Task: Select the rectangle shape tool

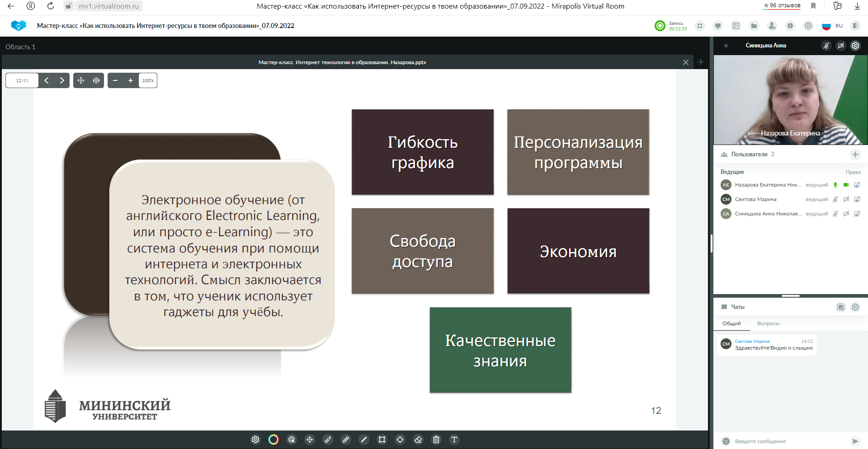Action: click(382, 440)
